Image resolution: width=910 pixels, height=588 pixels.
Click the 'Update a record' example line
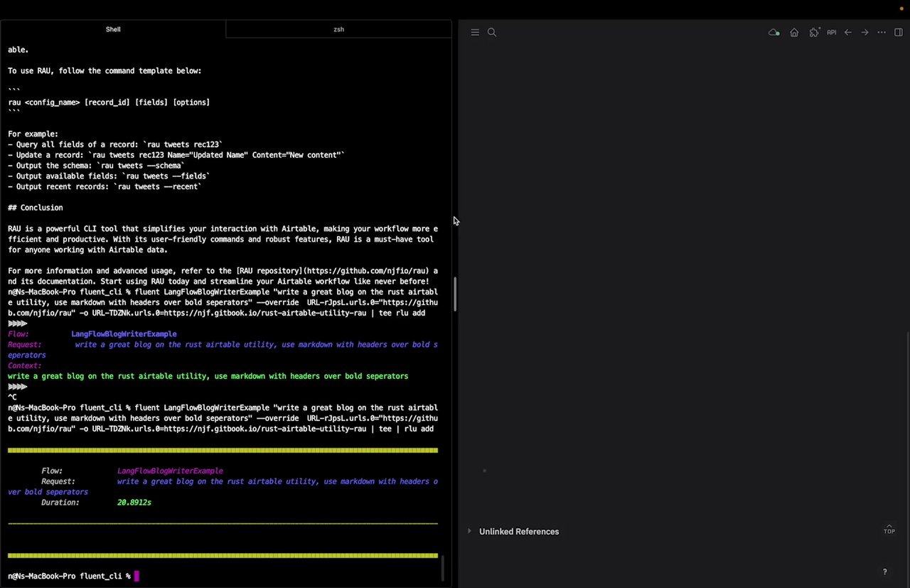click(x=176, y=155)
